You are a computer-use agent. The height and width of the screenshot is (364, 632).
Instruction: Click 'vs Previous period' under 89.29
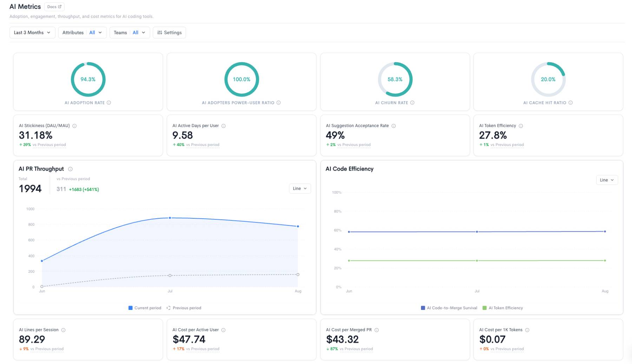47,349
